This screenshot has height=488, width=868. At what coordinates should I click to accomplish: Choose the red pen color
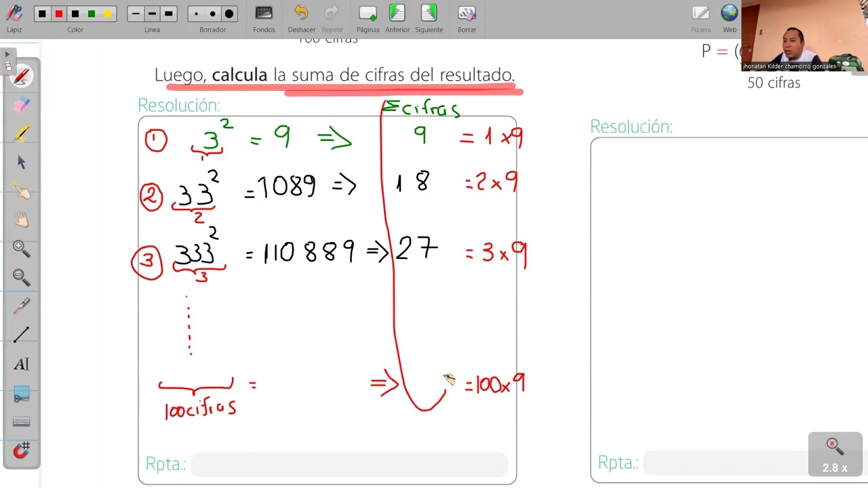coord(59,14)
